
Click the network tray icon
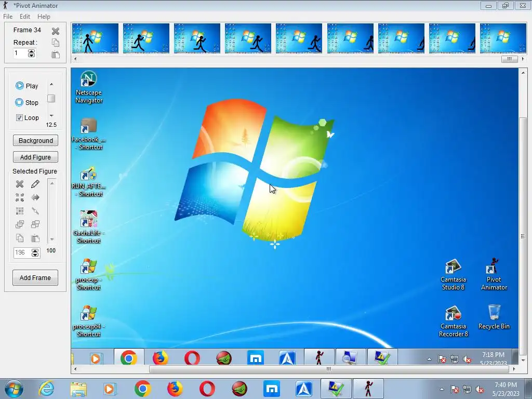tap(467, 390)
